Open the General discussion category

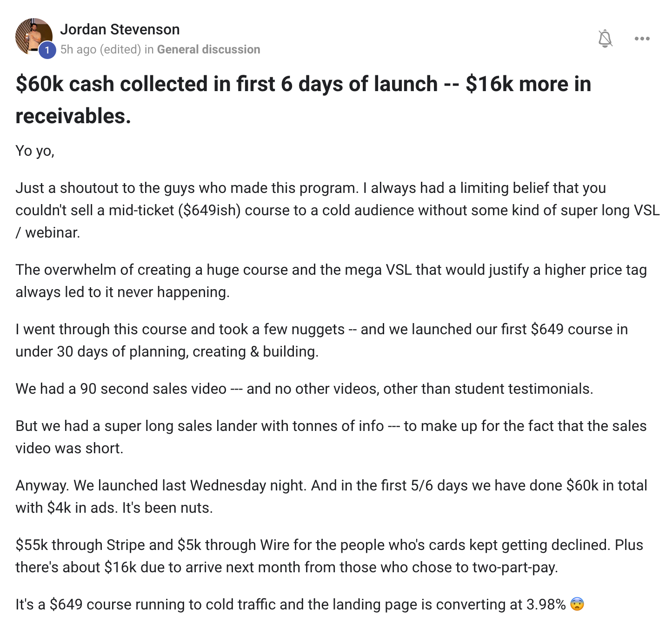click(208, 49)
